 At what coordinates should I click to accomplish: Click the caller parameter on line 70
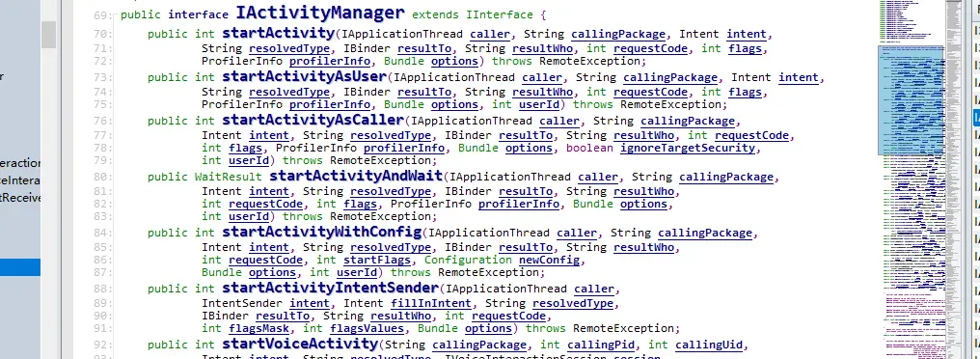(x=490, y=35)
